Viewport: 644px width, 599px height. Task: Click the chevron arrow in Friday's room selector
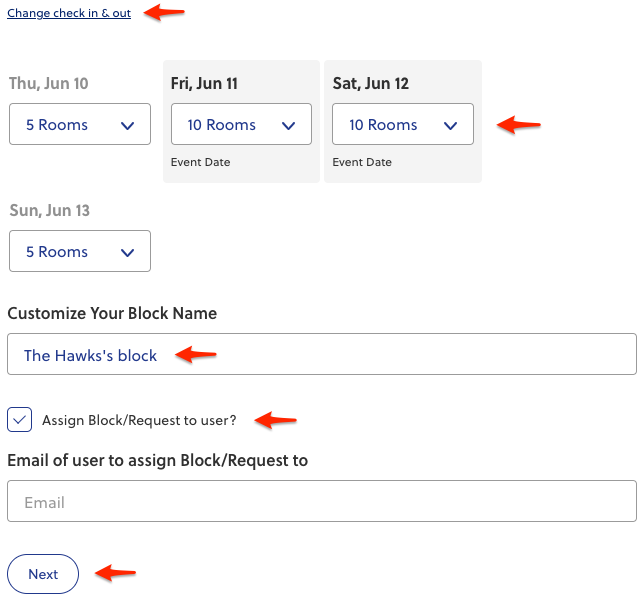(288, 126)
